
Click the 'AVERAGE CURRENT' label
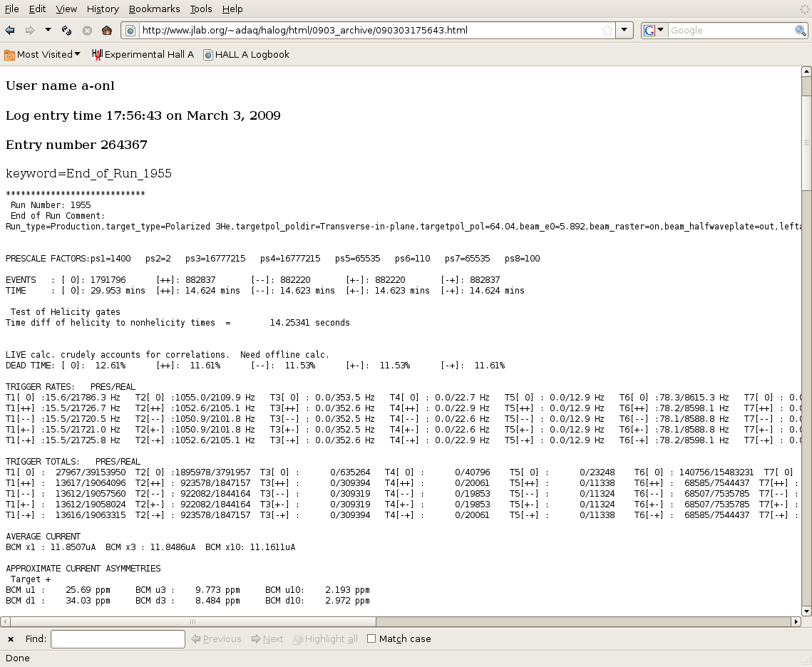point(43,536)
